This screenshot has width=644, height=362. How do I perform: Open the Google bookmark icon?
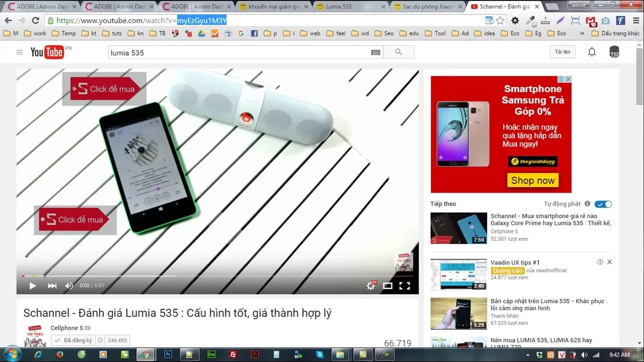tap(241, 33)
